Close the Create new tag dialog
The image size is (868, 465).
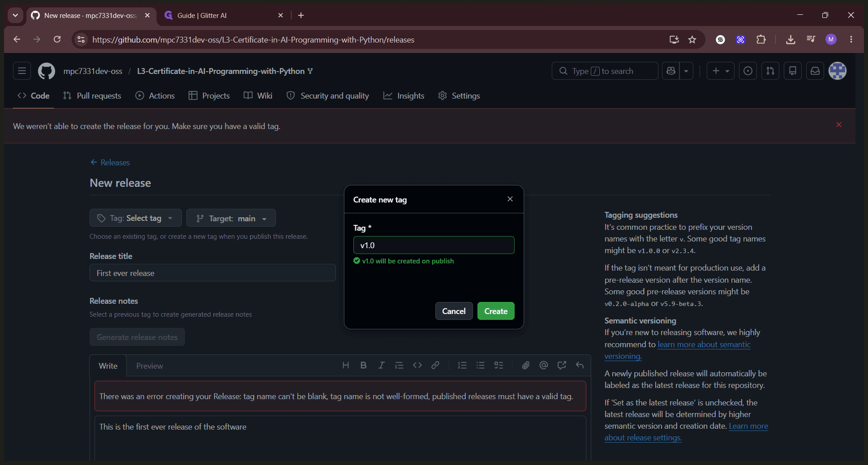click(510, 199)
